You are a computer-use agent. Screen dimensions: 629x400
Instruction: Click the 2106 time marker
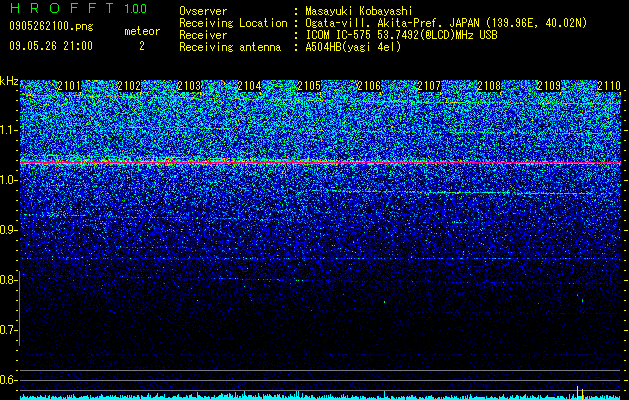click(x=369, y=86)
